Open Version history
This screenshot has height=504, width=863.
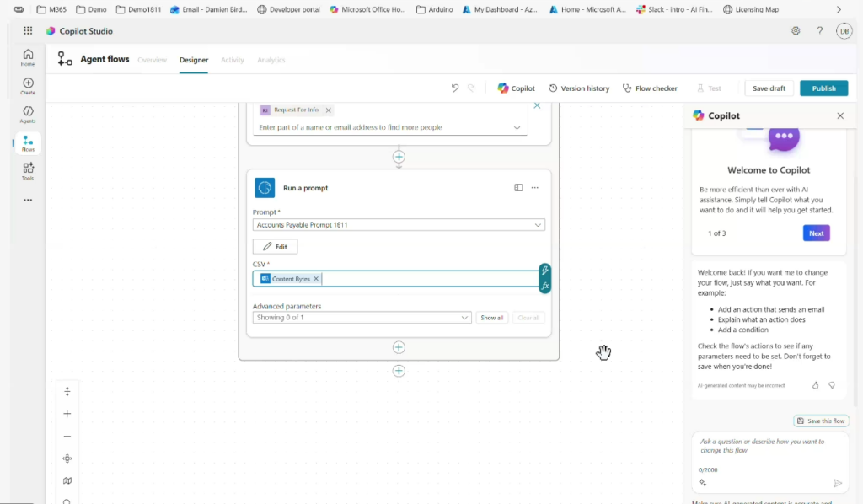pos(579,88)
